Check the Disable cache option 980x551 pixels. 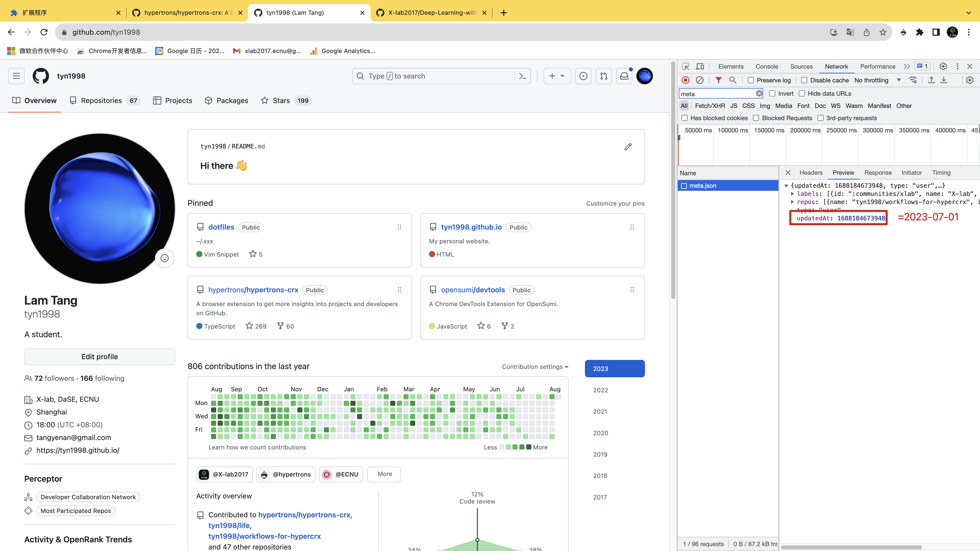tap(804, 80)
